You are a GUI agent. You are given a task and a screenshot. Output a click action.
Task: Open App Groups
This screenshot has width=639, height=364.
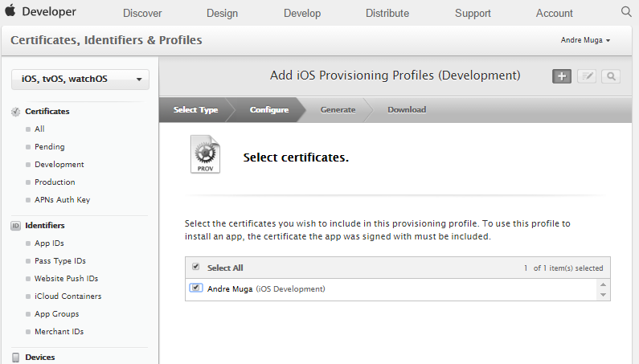pos(56,314)
